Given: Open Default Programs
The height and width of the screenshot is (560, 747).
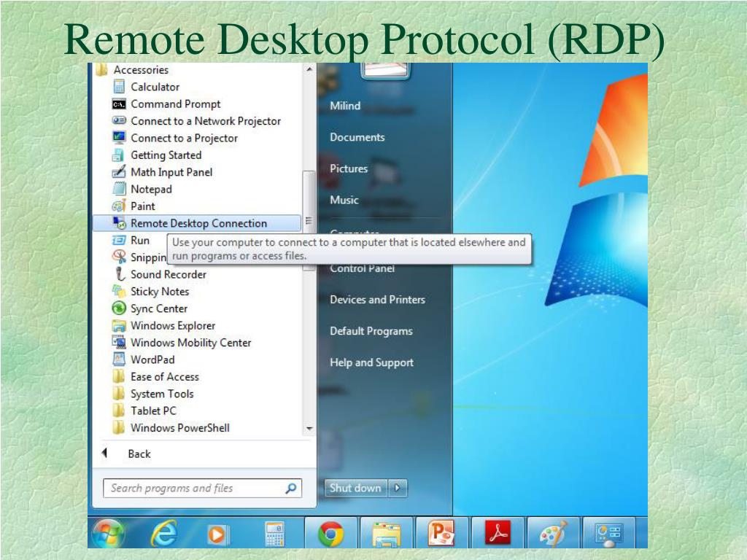Looking at the screenshot, I should click(x=371, y=331).
